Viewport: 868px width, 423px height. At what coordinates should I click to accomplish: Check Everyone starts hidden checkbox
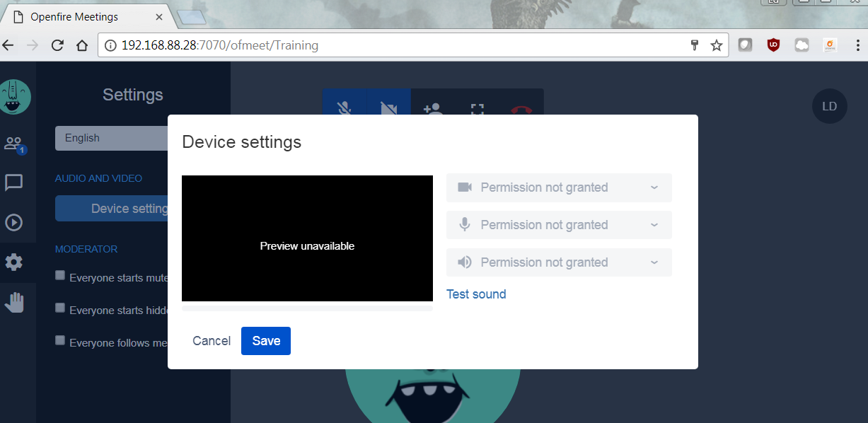tap(60, 308)
